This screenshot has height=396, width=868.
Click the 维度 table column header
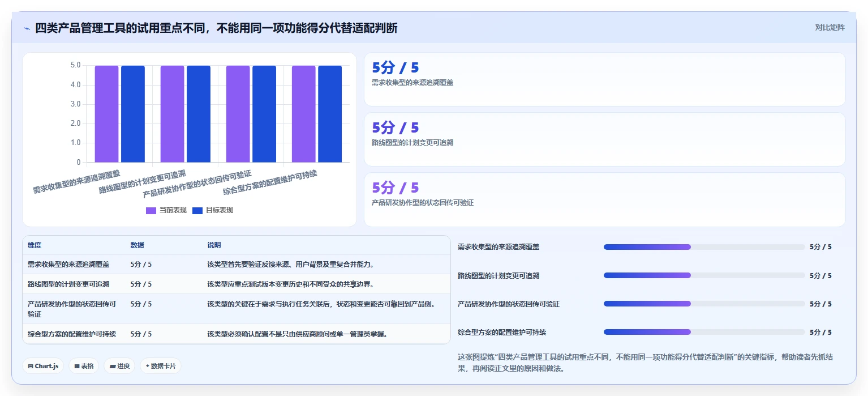point(35,245)
